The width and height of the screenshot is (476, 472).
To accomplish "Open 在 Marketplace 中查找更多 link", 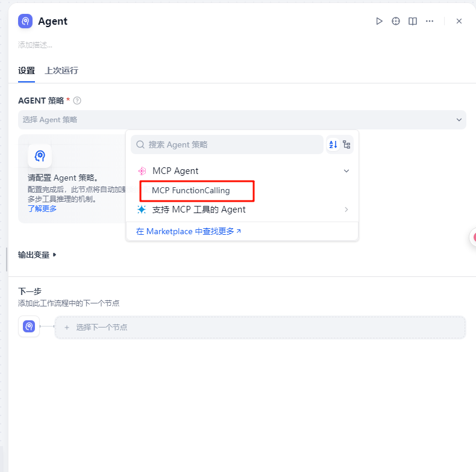I will coord(189,231).
